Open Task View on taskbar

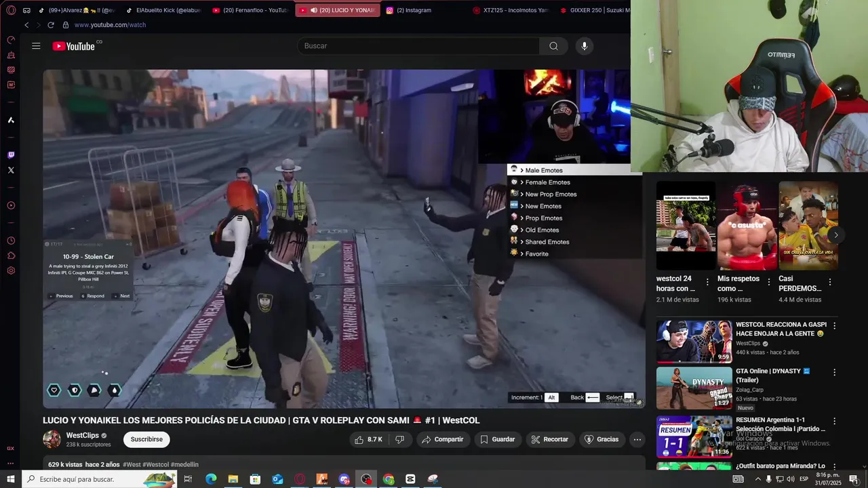pyautogui.click(x=188, y=479)
